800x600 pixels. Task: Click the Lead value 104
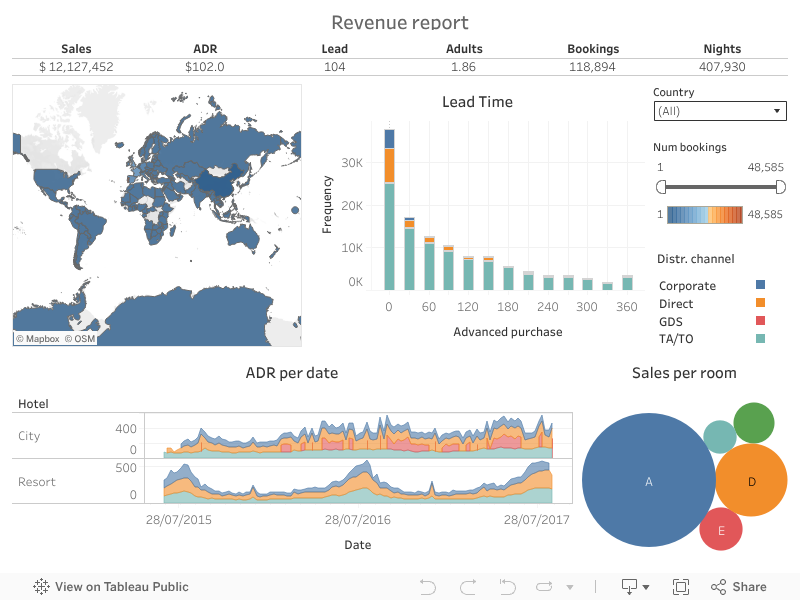(x=335, y=67)
